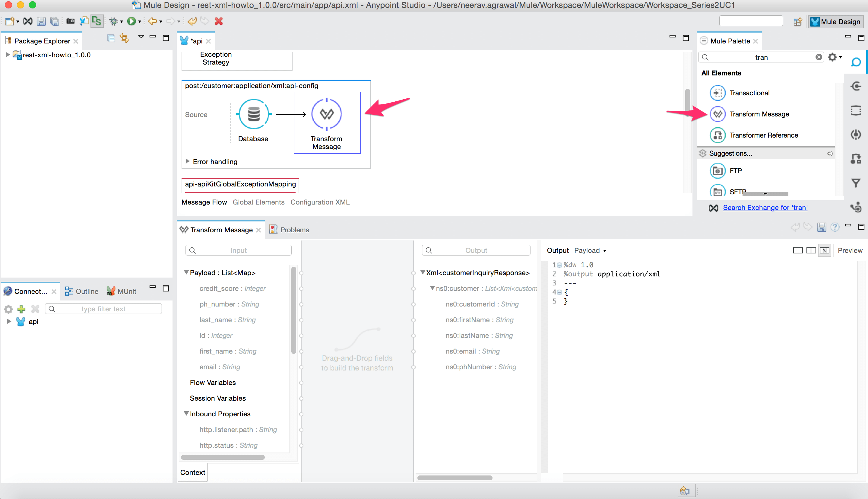Collapse the Payload : List<Map> node
868x499 pixels.
click(186, 272)
